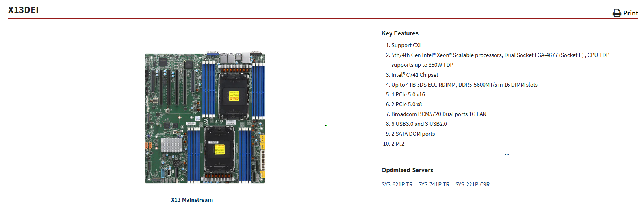Click the Key Features heading
644x210 pixels.
click(x=400, y=33)
